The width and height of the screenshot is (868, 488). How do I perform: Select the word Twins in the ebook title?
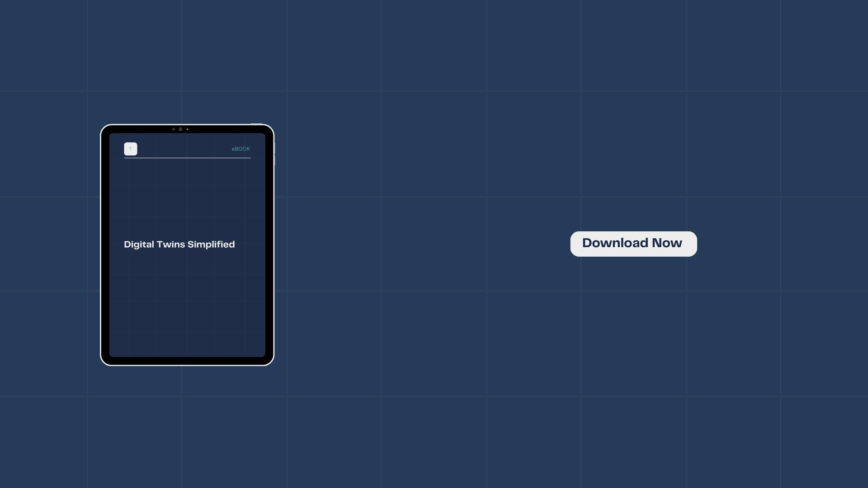[x=170, y=244]
